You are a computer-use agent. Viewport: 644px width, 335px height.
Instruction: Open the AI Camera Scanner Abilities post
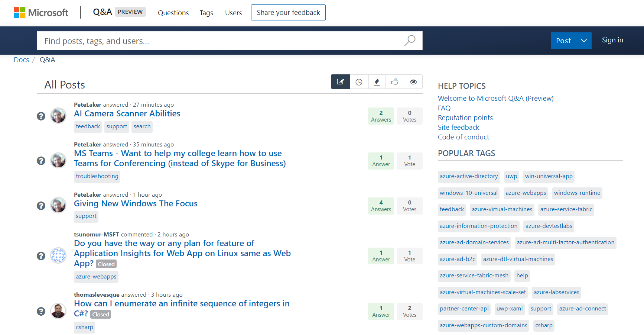(x=127, y=114)
